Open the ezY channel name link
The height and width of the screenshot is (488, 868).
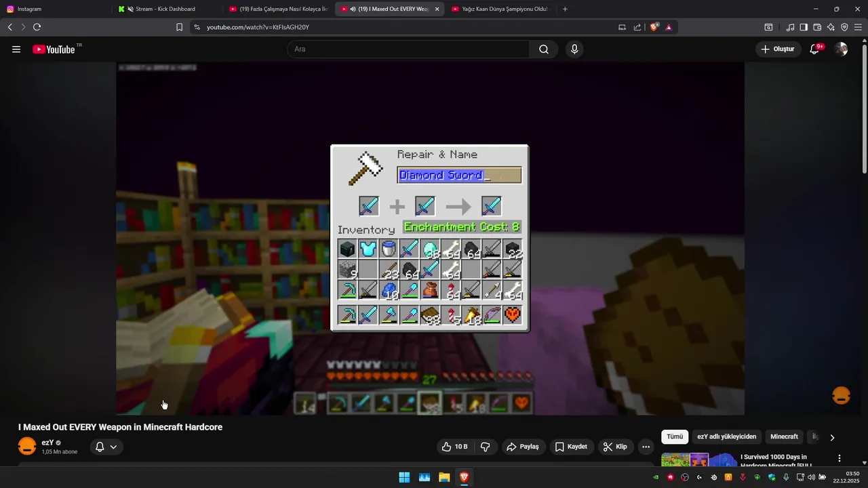tap(47, 443)
